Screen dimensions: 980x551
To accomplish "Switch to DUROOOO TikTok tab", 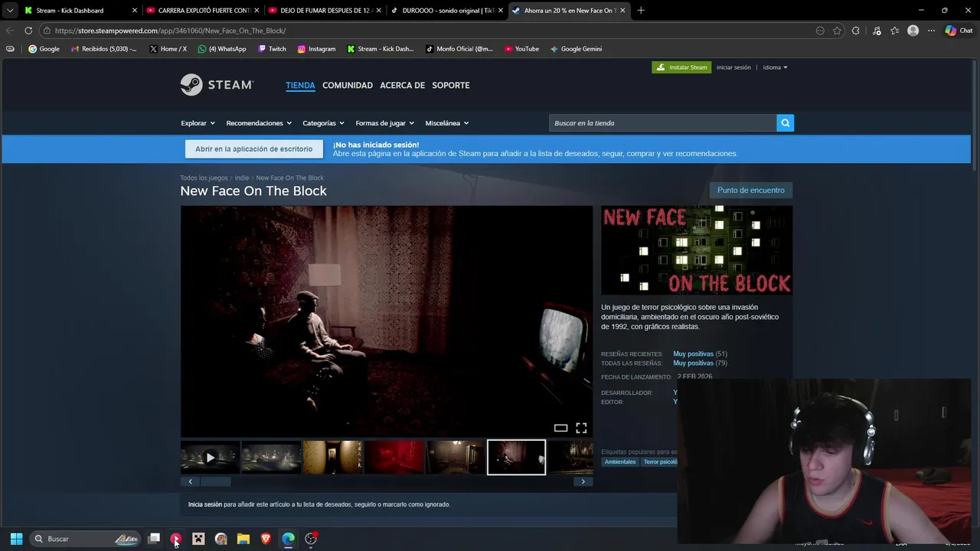I will [448, 11].
